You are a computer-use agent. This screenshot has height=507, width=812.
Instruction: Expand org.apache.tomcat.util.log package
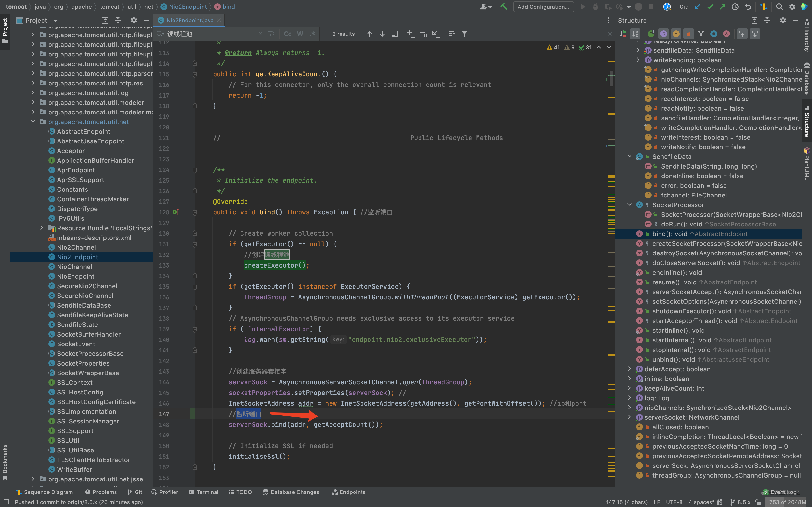[x=33, y=93]
